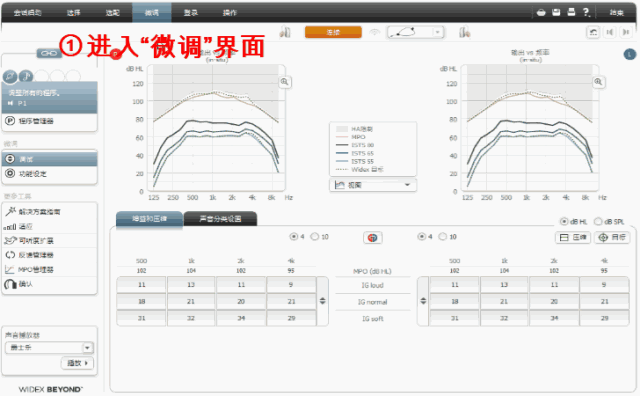This screenshot has height=396, width=640.
Task: Switch to the 操作 tab
Action: coord(230,13)
